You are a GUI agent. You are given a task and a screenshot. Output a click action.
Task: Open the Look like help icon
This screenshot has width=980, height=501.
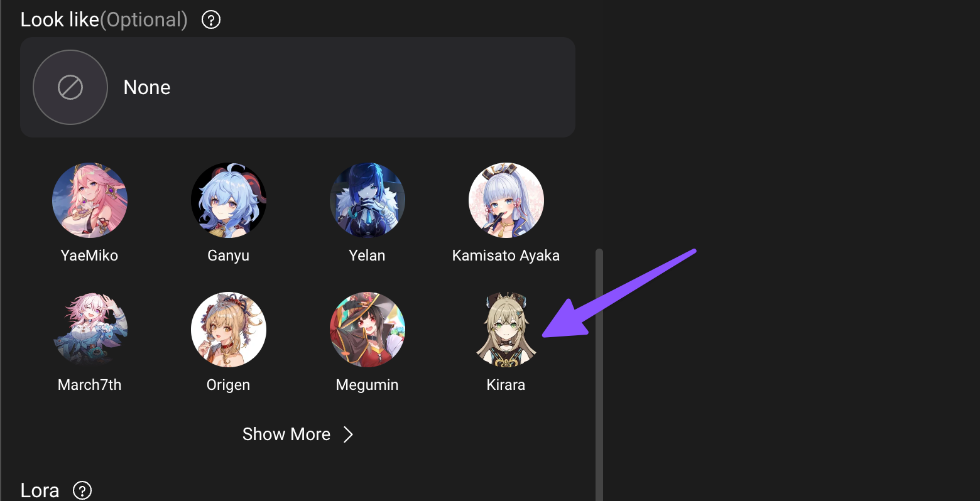tap(211, 20)
